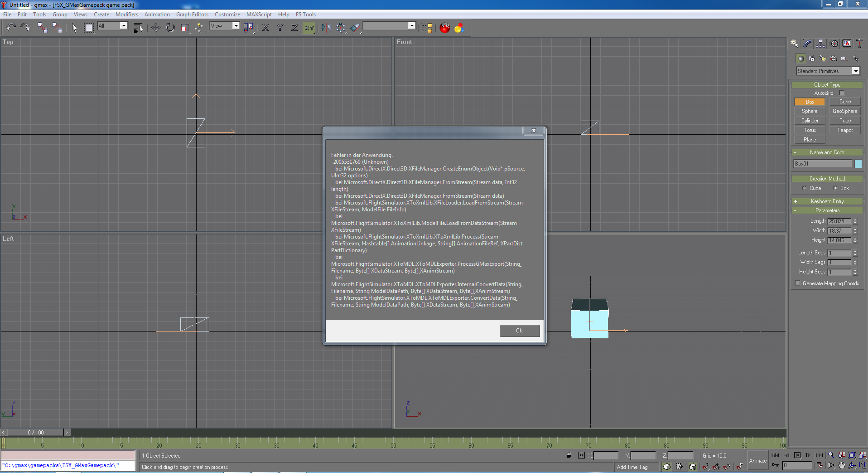Open the MAXScript menu
The width and height of the screenshot is (868, 473).
(x=259, y=15)
